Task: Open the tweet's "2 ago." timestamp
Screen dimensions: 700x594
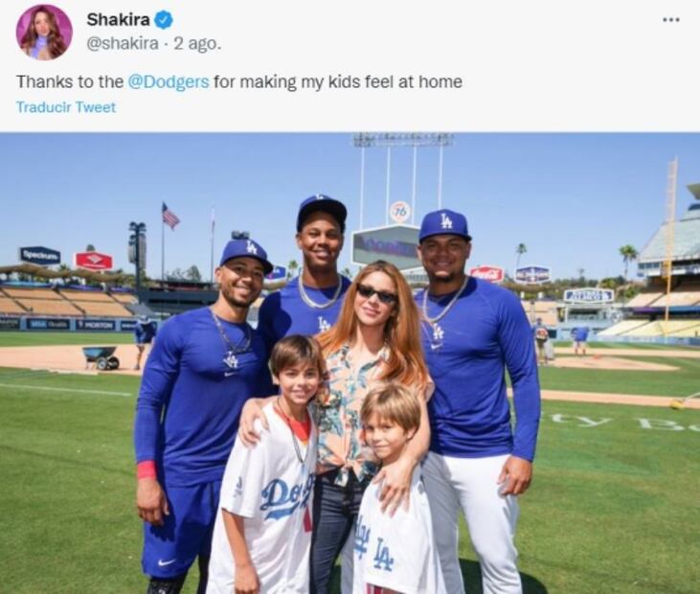Action: 197,43
